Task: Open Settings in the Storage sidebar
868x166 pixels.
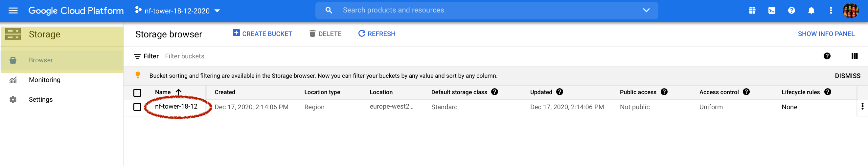Action: [40, 100]
